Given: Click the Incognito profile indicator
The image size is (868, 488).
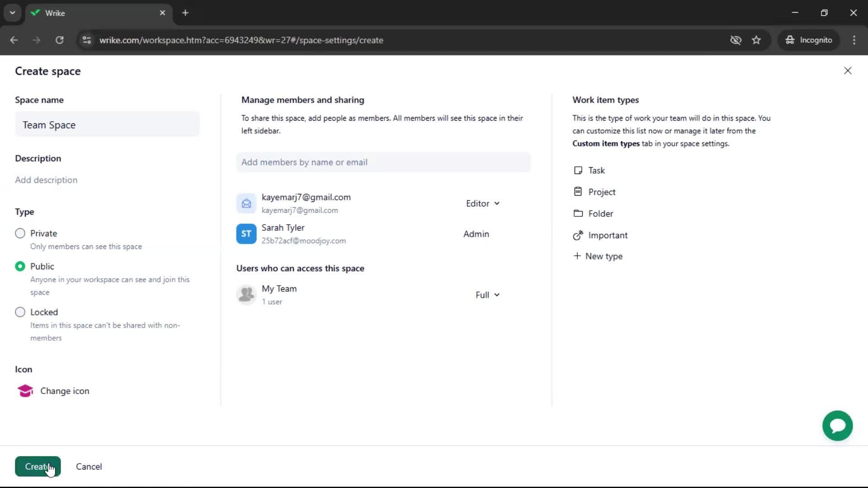Looking at the screenshot, I should 808,40.
